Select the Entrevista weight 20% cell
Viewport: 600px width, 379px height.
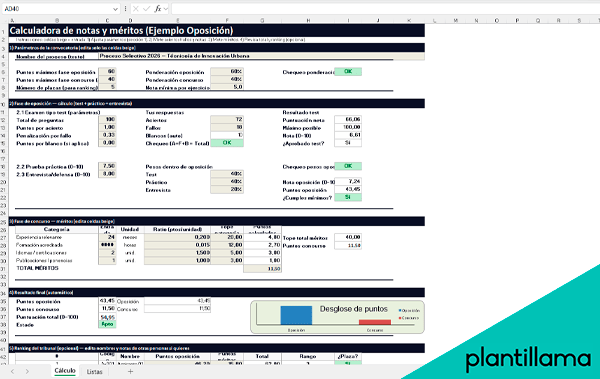(x=227, y=190)
